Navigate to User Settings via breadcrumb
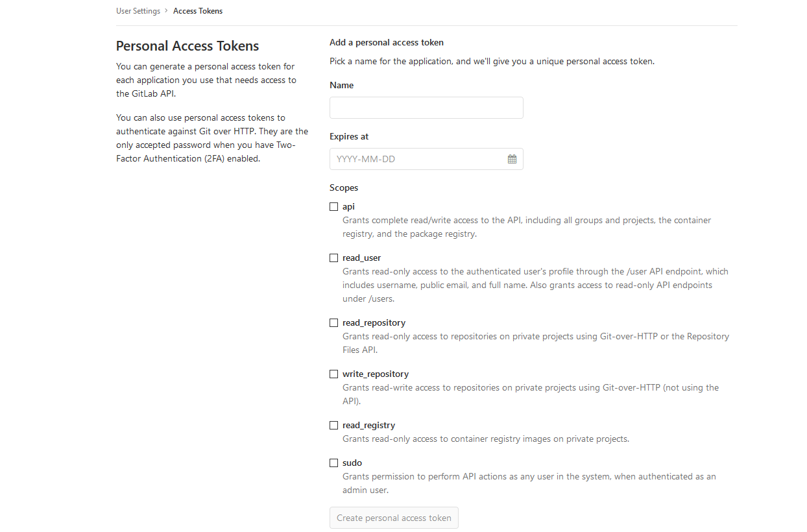807x532 pixels. pos(138,10)
